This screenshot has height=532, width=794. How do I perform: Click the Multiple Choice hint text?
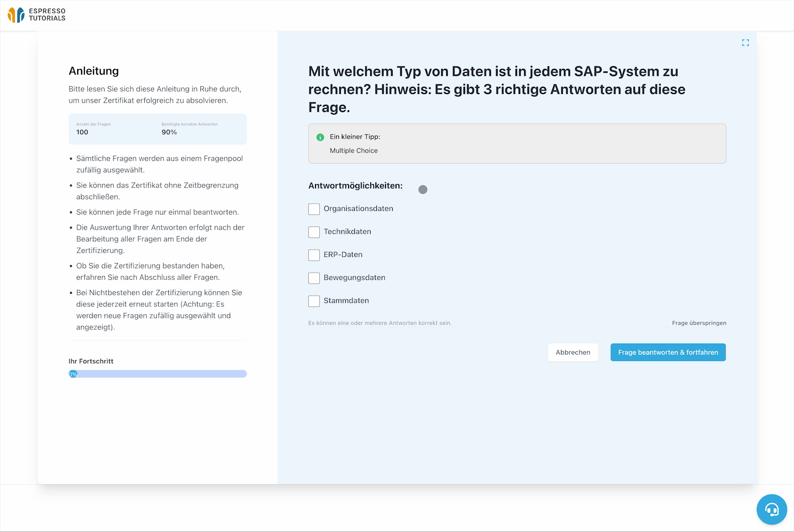[x=354, y=150]
